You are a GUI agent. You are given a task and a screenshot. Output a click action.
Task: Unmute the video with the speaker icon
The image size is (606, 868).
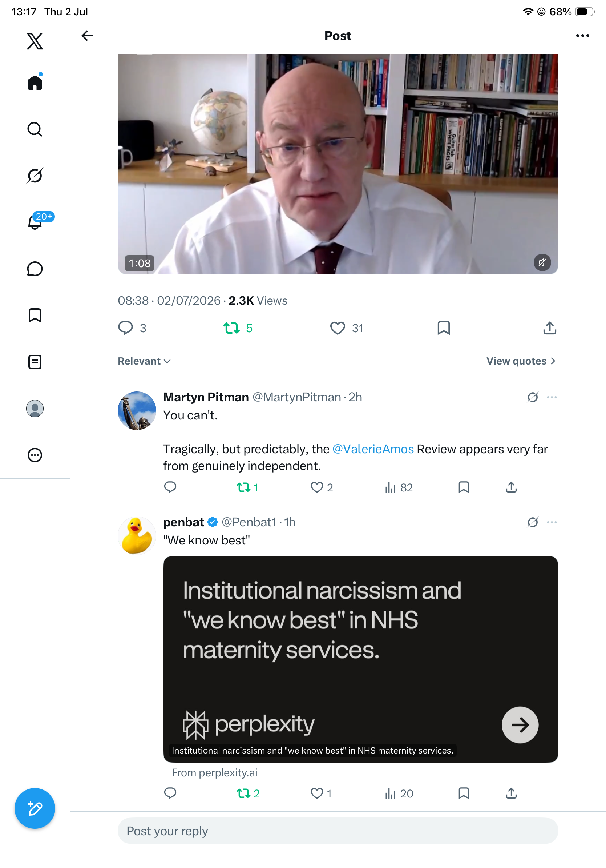point(542,262)
